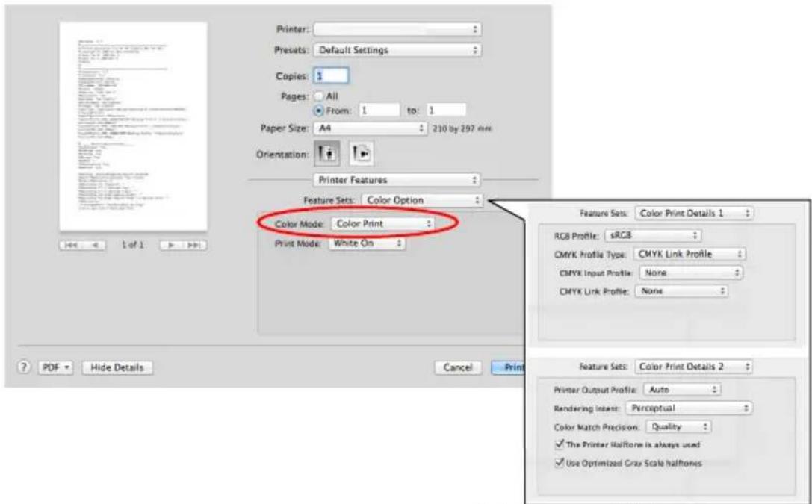The height and width of the screenshot is (504, 812).
Task: Click the Hide Details button
Action: pos(117,367)
